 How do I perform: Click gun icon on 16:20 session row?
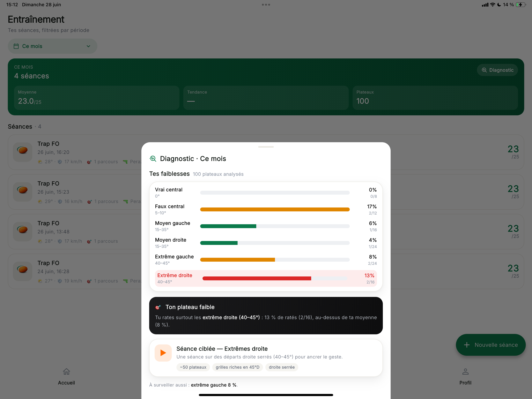125,162
